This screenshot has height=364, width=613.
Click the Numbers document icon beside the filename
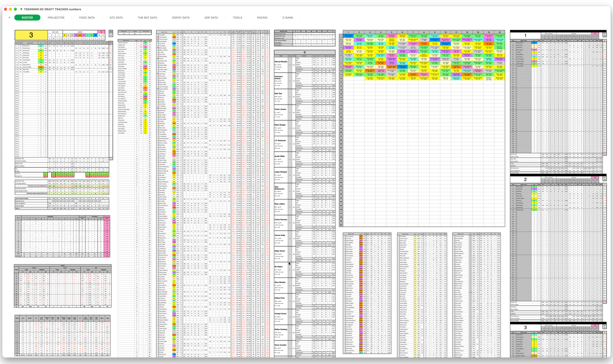coord(21,9)
